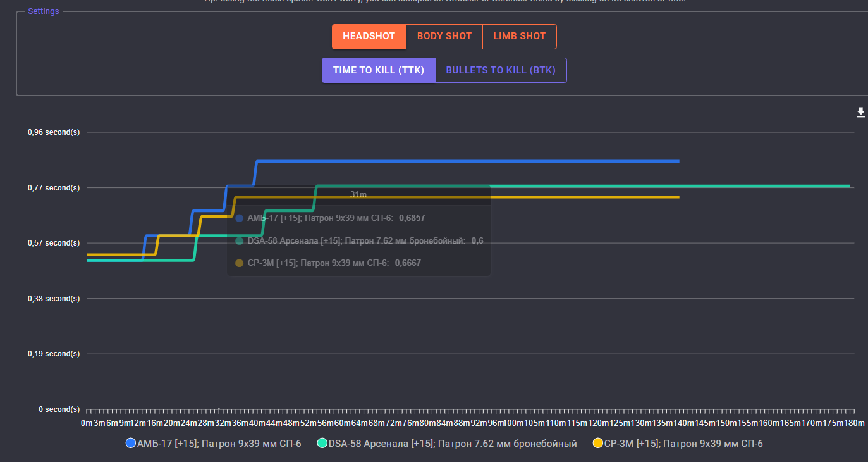Click the Settings group title
868x462 pixels.
(x=44, y=11)
